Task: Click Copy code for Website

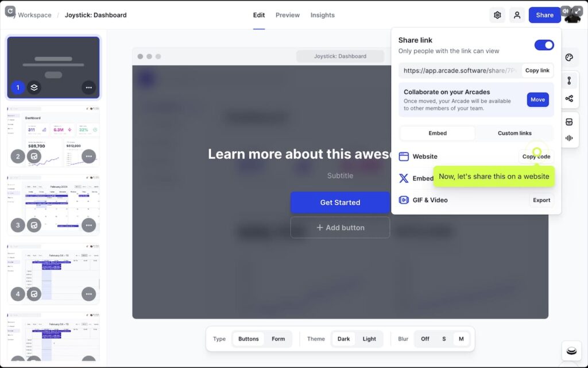Action: (x=536, y=156)
